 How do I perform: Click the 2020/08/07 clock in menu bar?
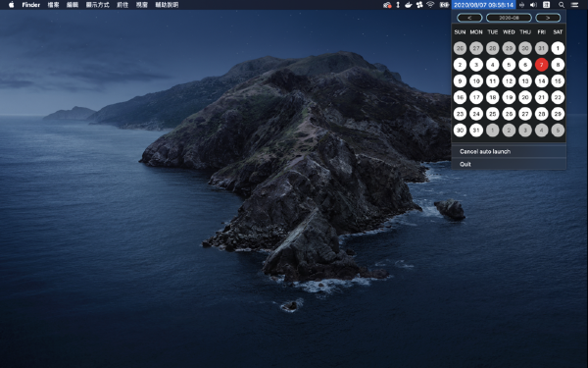(x=484, y=5)
